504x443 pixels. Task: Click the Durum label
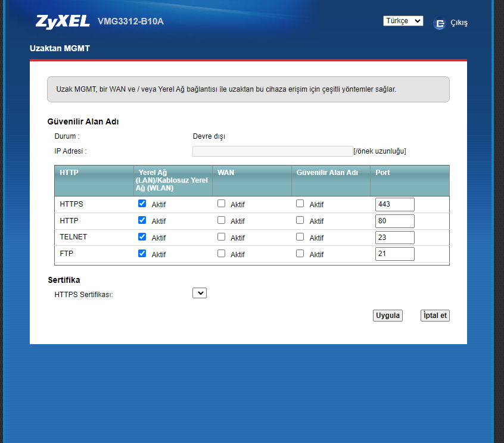67,136
